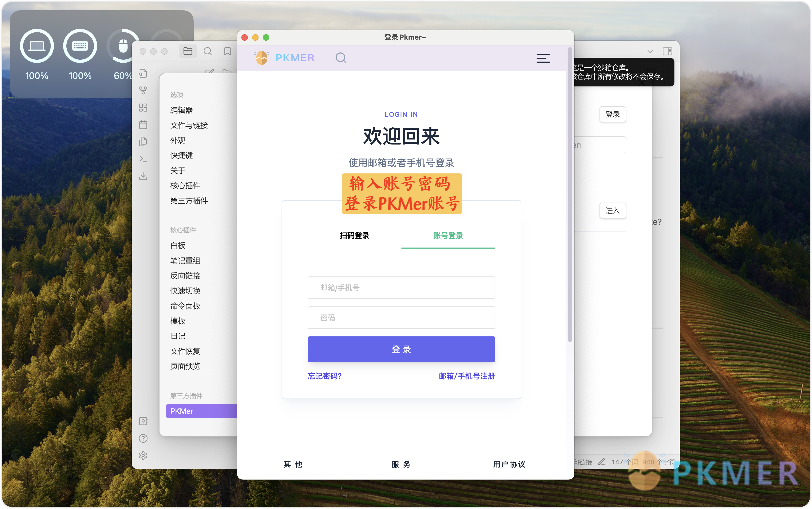Click the download icon in Obsidian ribbon

tap(143, 176)
